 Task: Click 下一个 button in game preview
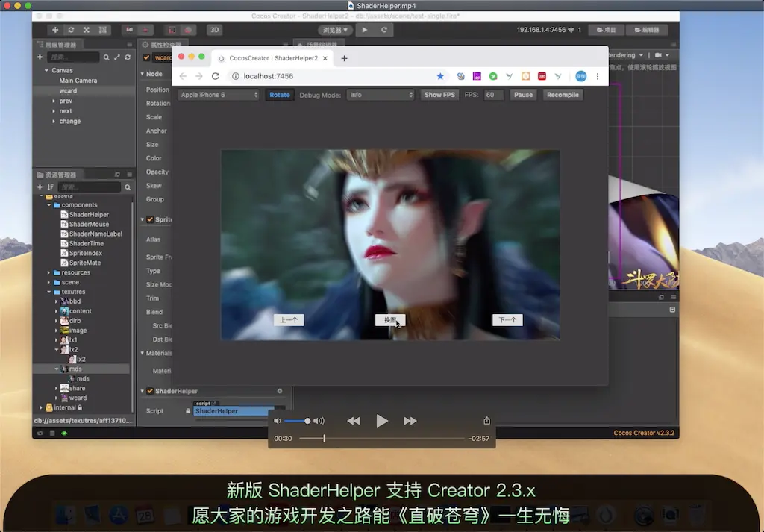point(507,320)
